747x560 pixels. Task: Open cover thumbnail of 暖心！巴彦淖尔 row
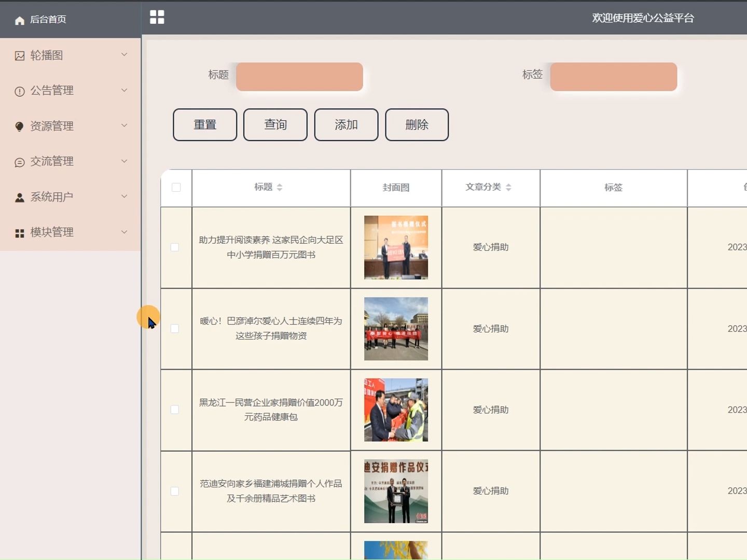[396, 329]
